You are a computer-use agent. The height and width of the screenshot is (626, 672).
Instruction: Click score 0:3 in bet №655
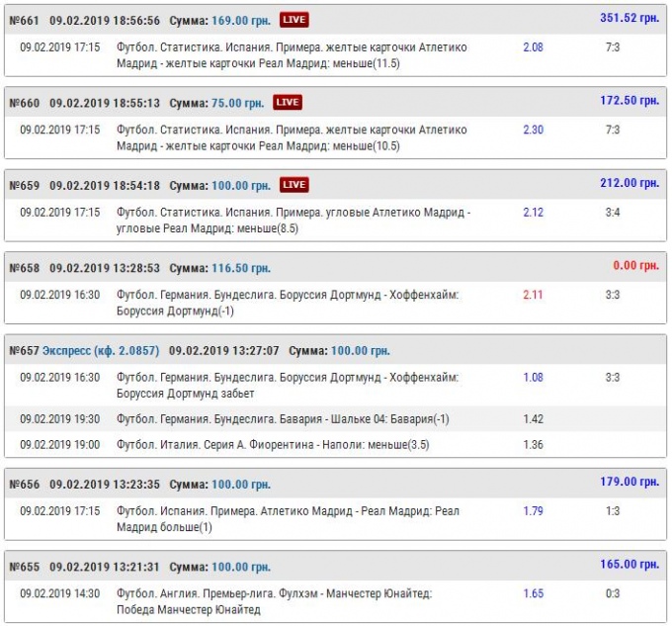point(613,594)
